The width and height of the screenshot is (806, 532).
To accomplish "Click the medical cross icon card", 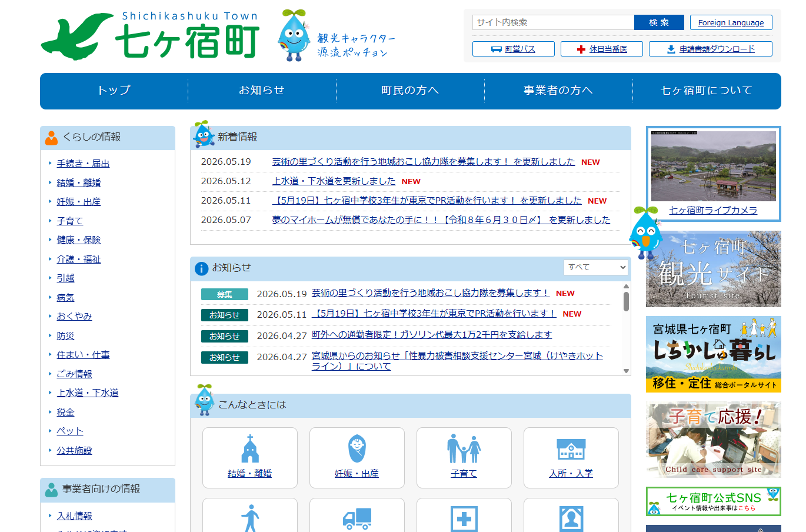I will tap(464, 517).
